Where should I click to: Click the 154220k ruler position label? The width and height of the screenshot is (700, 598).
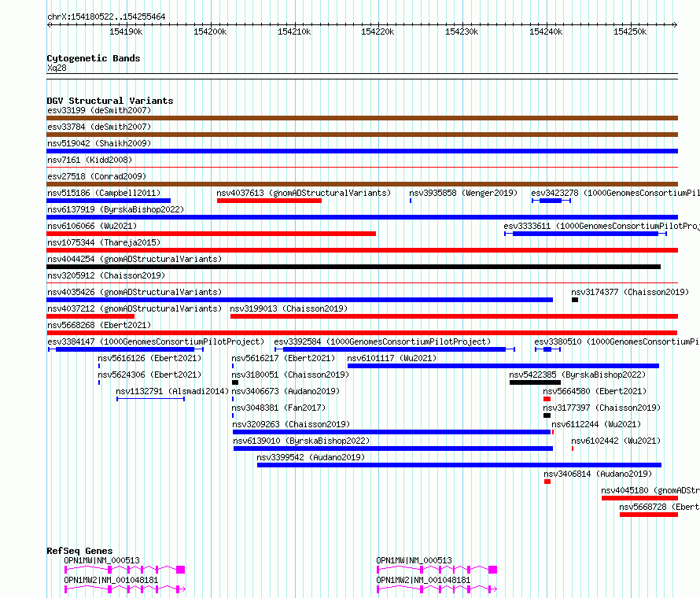click(x=378, y=31)
